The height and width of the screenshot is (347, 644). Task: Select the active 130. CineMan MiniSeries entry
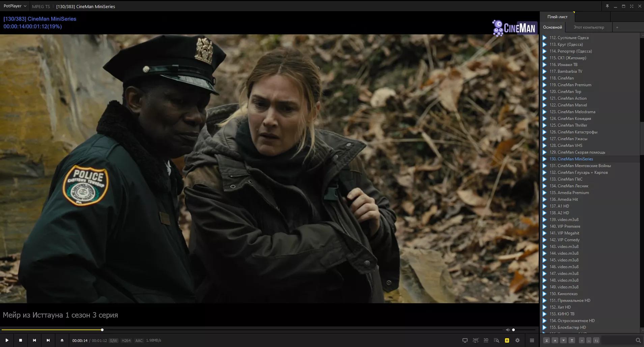click(590, 159)
